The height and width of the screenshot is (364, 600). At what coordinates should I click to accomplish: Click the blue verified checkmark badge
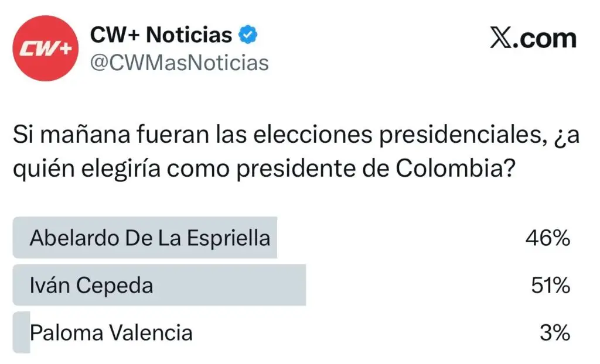pyautogui.click(x=248, y=36)
